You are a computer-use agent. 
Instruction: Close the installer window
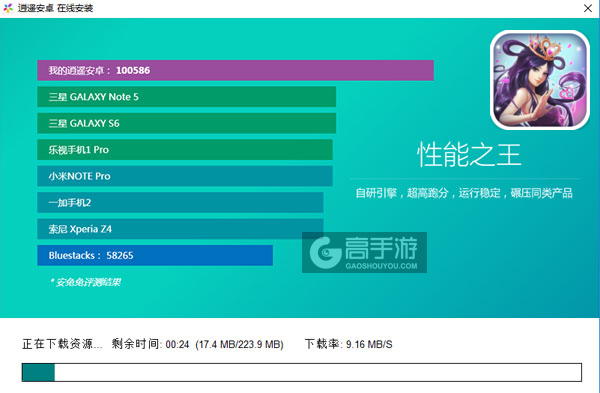[x=588, y=8]
